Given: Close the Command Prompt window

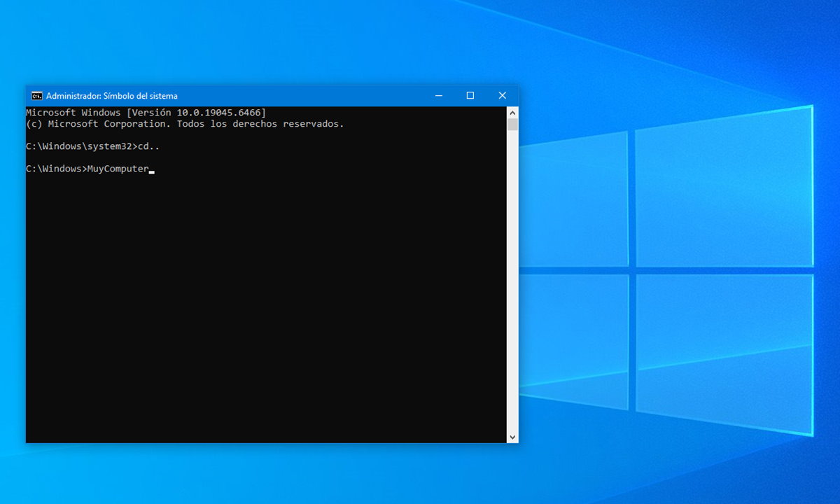Looking at the screenshot, I should [502, 95].
